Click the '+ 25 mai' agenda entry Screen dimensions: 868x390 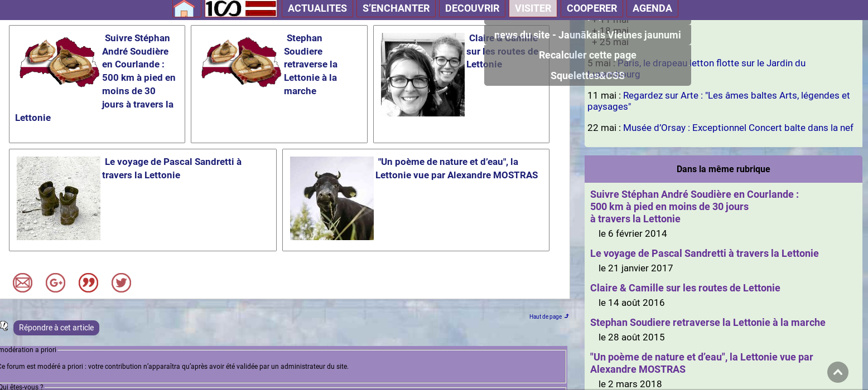(x=610, y=42)
